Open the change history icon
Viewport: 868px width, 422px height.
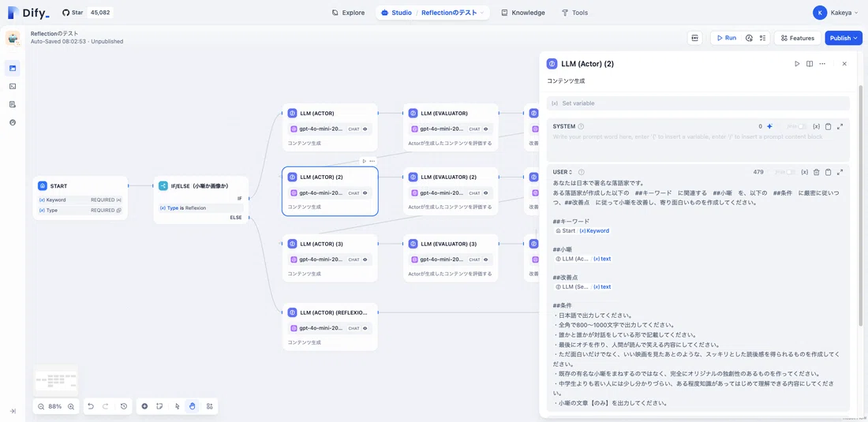pyautogui.click(x=124, y=406)
